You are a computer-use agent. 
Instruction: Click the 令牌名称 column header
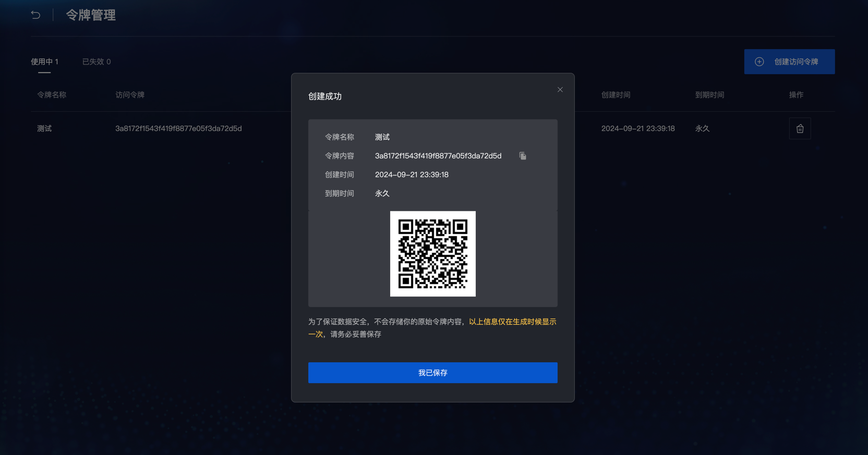coord(52,95)
